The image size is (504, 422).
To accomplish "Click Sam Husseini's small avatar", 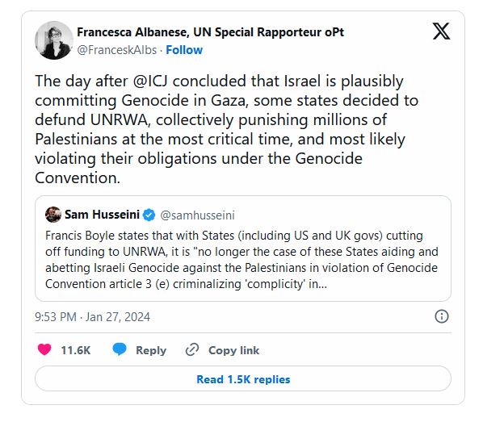I will pyautogui.click(x=53, y=215).
